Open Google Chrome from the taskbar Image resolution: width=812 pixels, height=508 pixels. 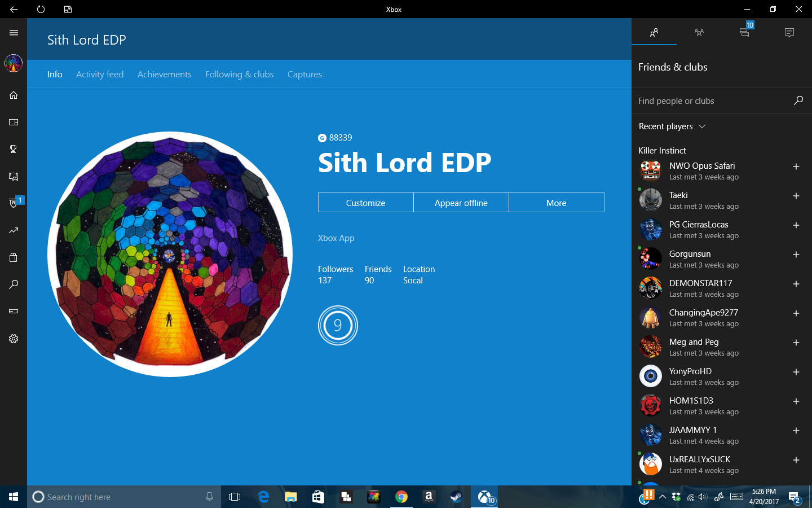tap(401, 497)
